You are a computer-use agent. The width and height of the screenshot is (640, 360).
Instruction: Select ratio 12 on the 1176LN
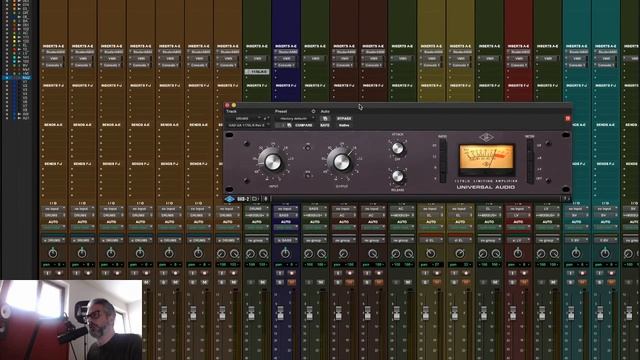(442, 157)
